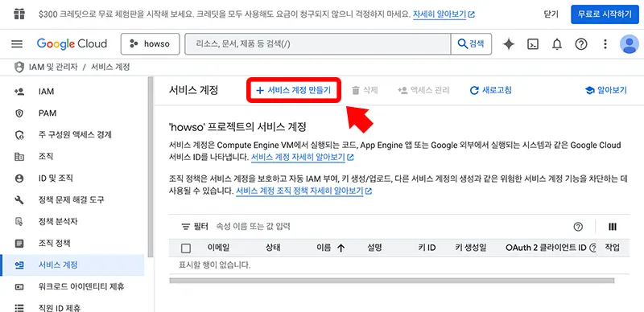644x312 pixels.
Task: Click the 키 생성일 column header
Action: coord(471,248)
